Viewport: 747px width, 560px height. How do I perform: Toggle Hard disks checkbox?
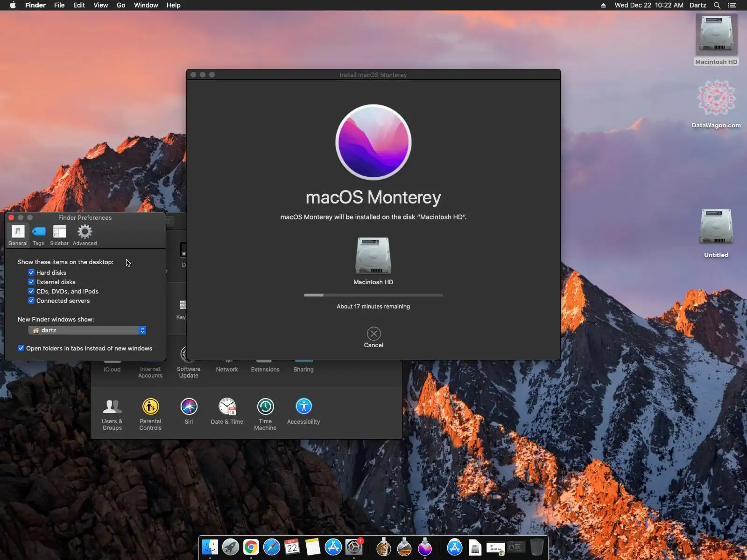click(x=31, y=273)
